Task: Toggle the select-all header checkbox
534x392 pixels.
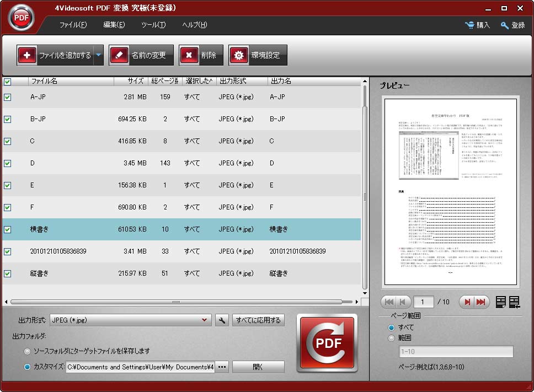Action: (x=8, y=82)
